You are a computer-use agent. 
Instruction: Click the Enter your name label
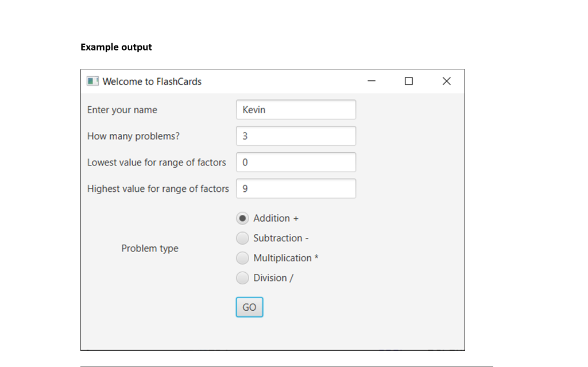click(122, 109)
